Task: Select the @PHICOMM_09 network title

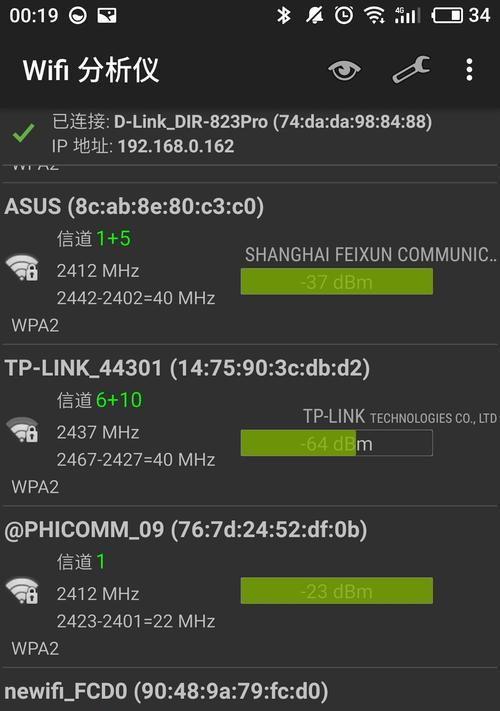Action: point(186,529)
